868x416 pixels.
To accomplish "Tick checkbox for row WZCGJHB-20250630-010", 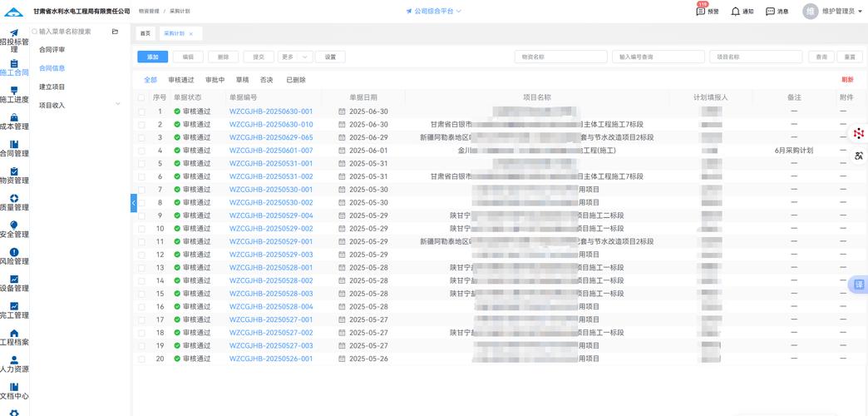I will pos(141,125).
